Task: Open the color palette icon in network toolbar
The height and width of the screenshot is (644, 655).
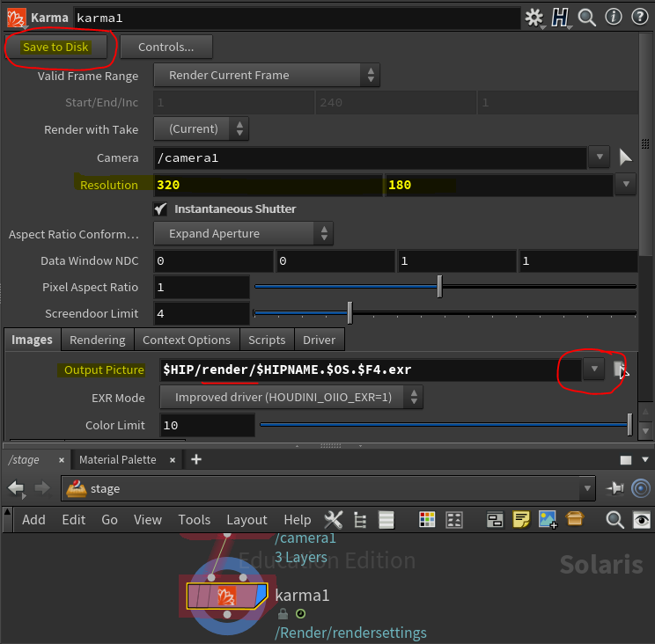Action: point(427,520)
